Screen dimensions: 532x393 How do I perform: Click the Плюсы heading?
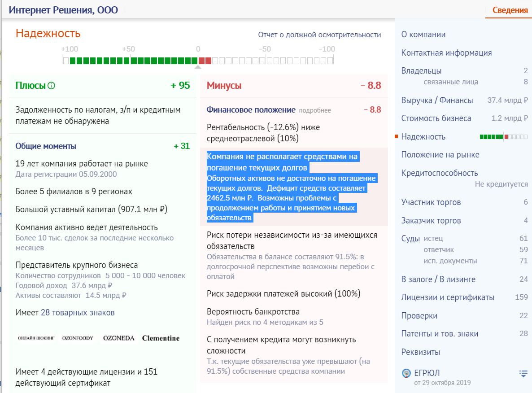[31, 86]
